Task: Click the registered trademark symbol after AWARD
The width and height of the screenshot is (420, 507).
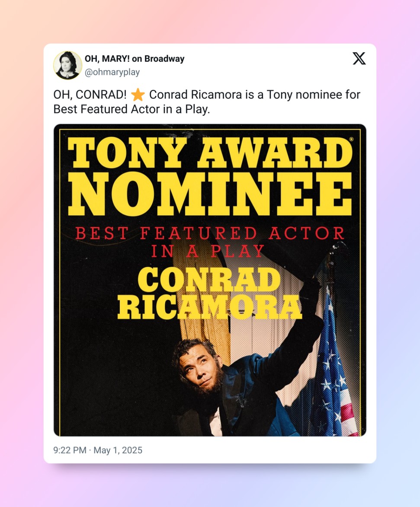Action: point(351,140)
